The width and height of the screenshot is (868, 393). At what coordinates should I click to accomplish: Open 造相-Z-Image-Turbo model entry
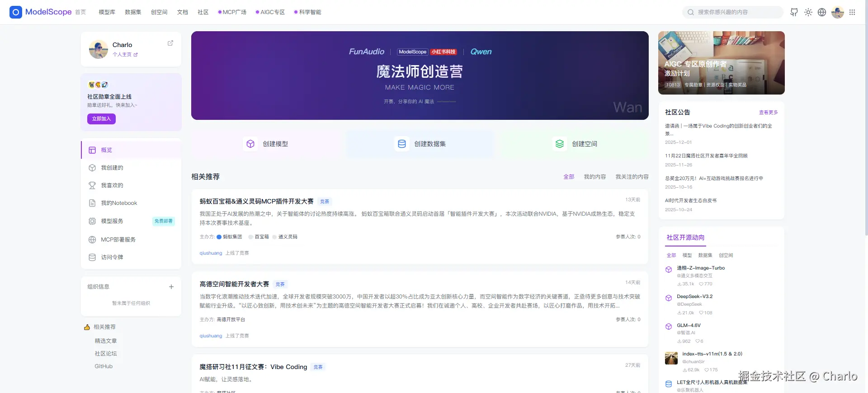coord(701,268)
